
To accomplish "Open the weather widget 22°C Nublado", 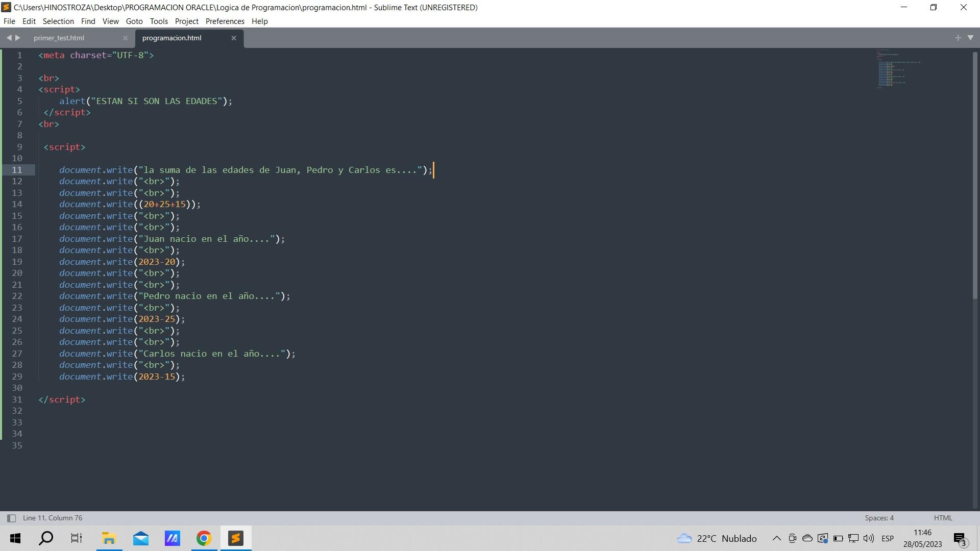I will [717, 538].
